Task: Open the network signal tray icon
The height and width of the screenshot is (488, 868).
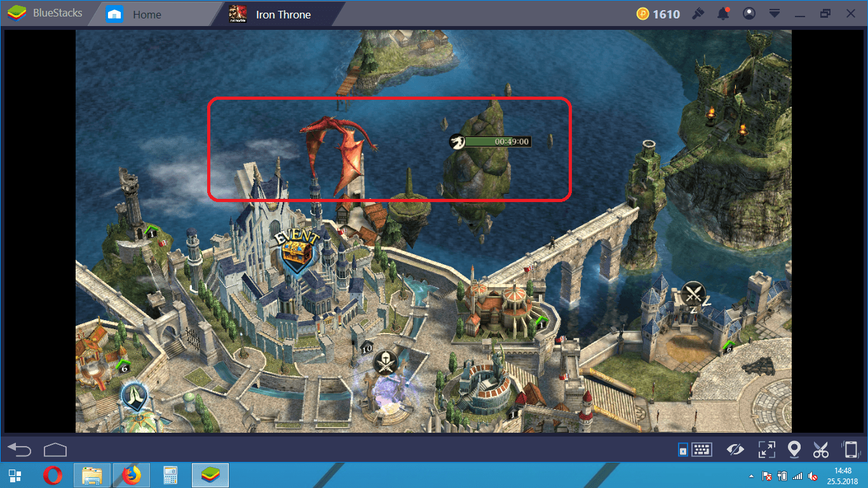Action: point(797,476)
